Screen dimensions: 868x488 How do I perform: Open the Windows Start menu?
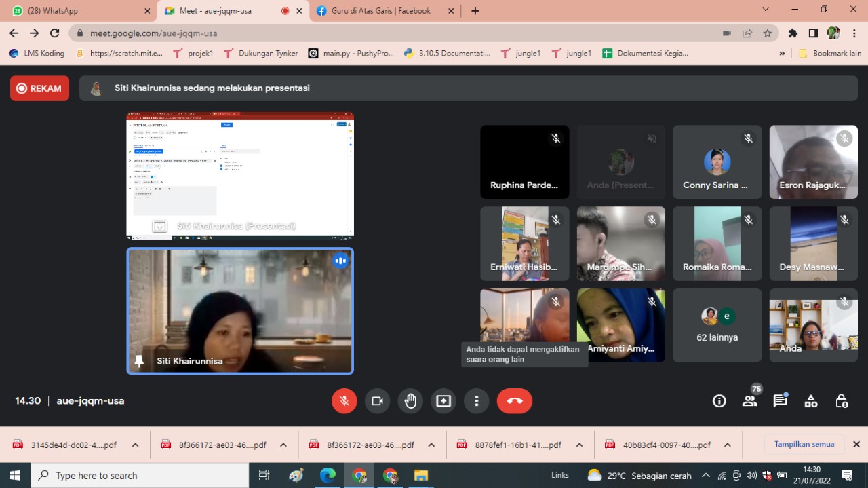coord(15,475)
